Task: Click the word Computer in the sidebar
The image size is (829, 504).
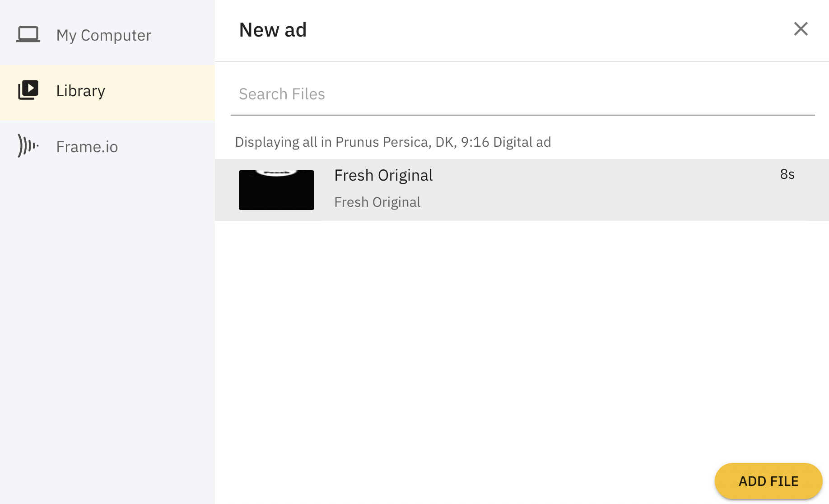Action: 116,35
